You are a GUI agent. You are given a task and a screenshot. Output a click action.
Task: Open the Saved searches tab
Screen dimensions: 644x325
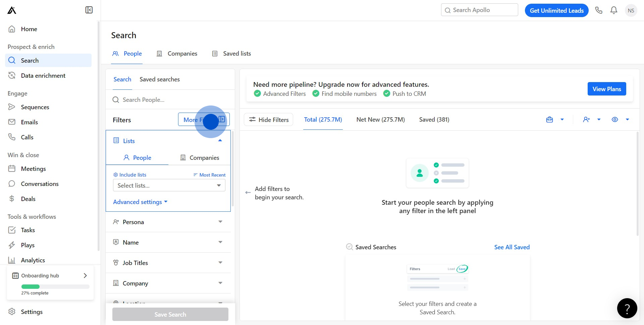coord(160,79)
